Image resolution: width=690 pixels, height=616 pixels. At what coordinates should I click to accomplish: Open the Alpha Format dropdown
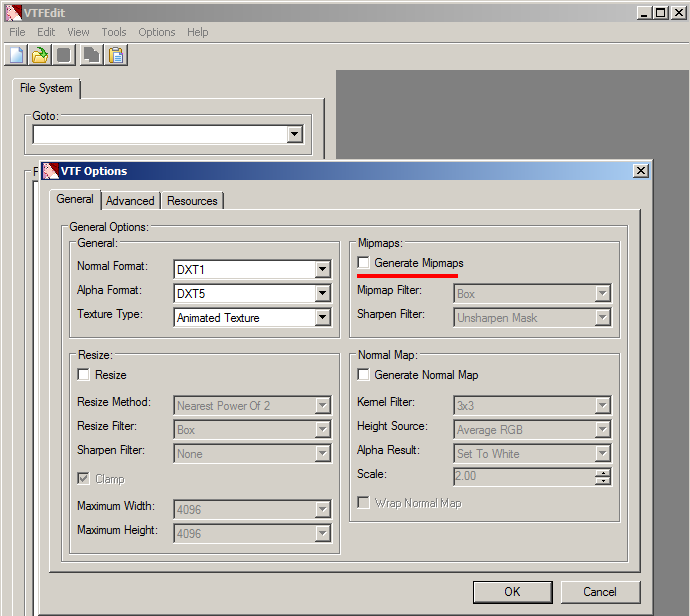point(323,293)
